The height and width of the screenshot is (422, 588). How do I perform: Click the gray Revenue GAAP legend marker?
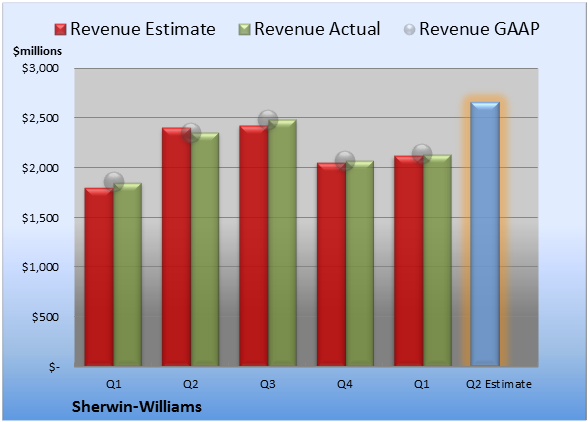[x=409, y=29]
